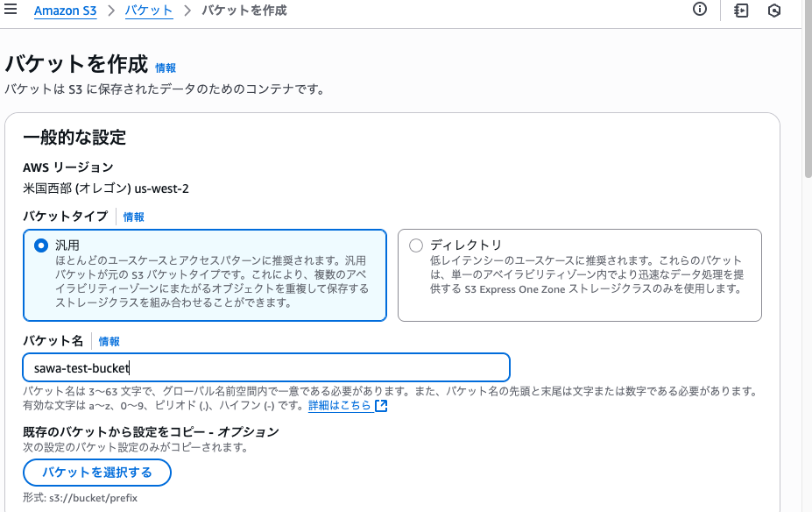This screenshot has height=512, width=812.
Task: Select the 汎用 bucket type radio
Action: 41,245
